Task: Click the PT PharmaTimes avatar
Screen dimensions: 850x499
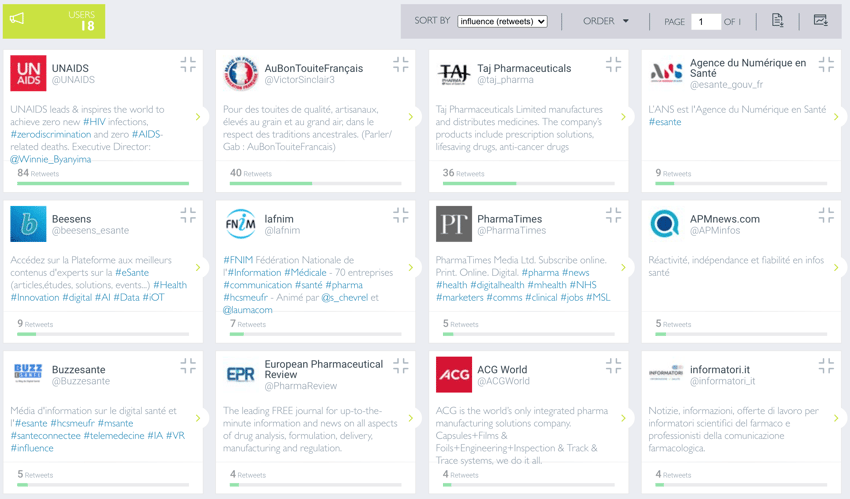Action: point(454,224)
